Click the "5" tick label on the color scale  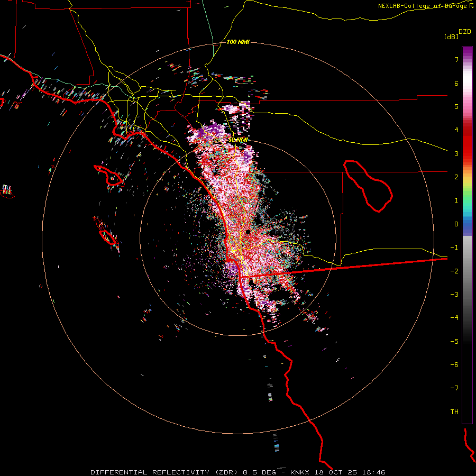456,106
